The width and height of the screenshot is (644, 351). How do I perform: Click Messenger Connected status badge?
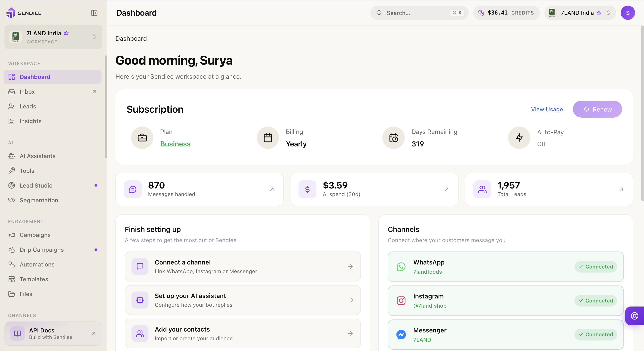click(x=595, y=334)
